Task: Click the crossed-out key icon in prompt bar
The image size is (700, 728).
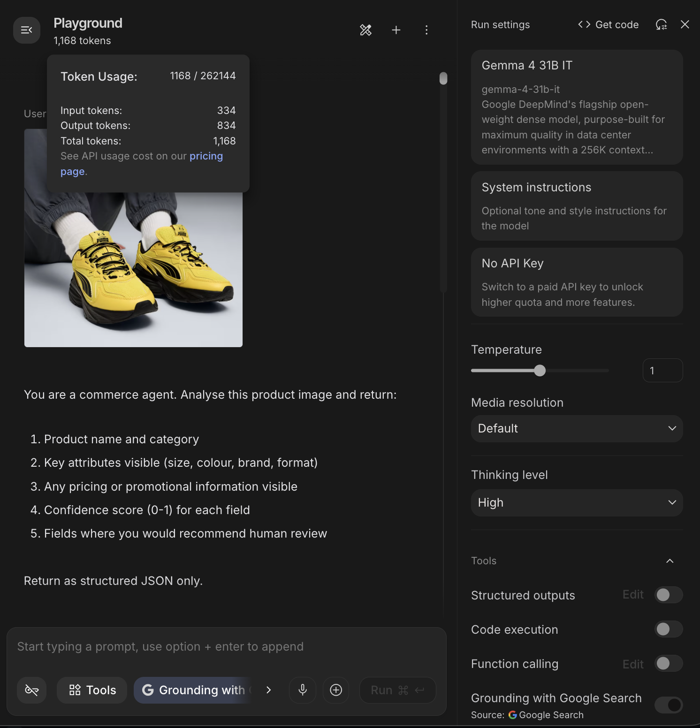Action: click(32, 690)
